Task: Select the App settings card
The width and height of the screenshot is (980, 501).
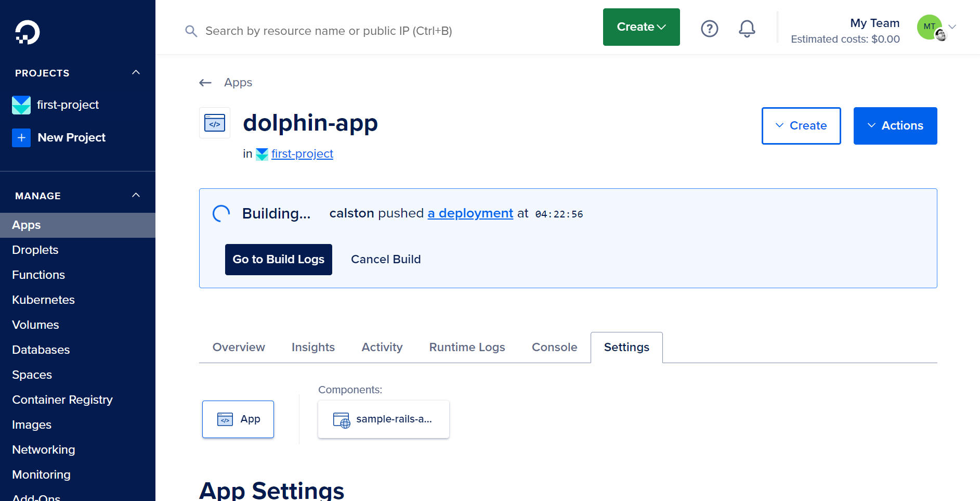Action: tap(238, 419)
